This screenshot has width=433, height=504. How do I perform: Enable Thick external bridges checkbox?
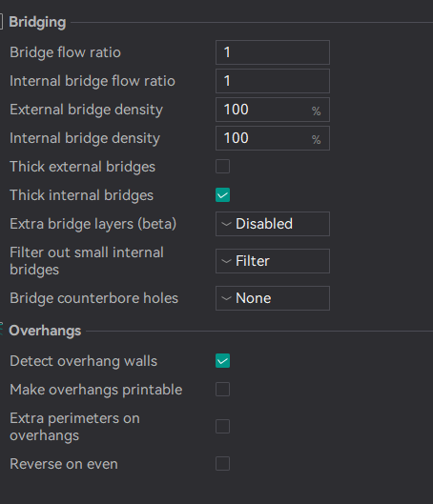[222, 167]
